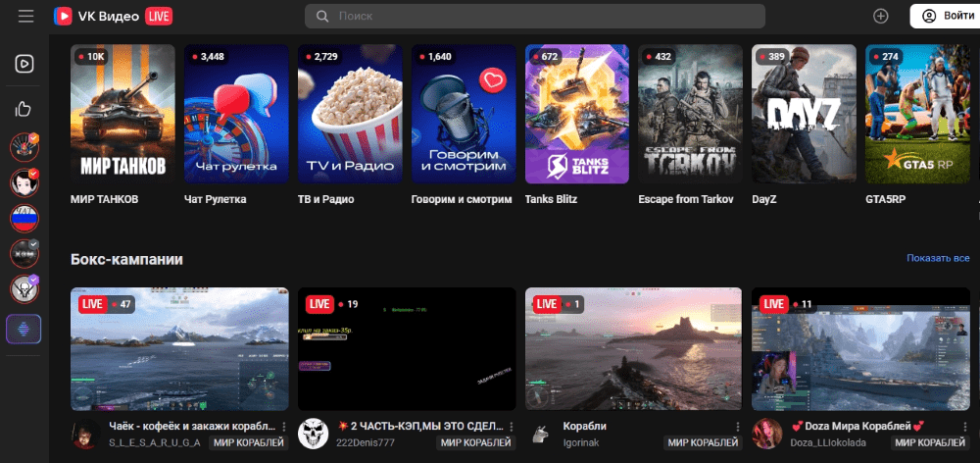Click the plus circle icon in header
Screen dimensions: 980x463
click(881, 17)
